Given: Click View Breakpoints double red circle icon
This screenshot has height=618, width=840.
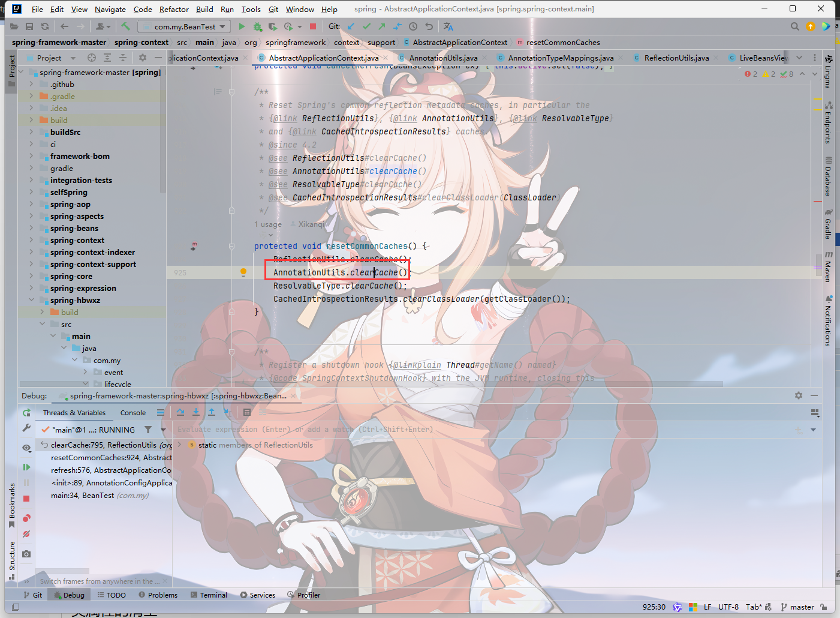Looking at the screenshot, I should click(26, 518).
